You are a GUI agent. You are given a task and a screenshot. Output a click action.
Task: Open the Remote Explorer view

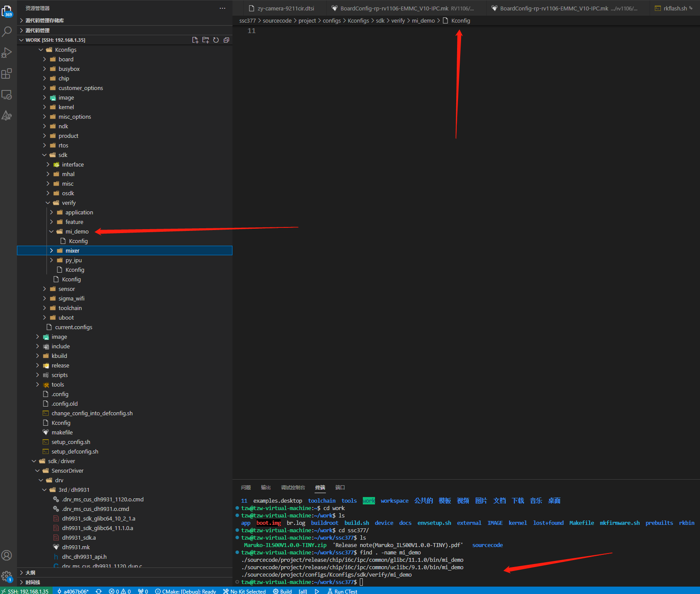pyautogui.click(x=7, y=95)
